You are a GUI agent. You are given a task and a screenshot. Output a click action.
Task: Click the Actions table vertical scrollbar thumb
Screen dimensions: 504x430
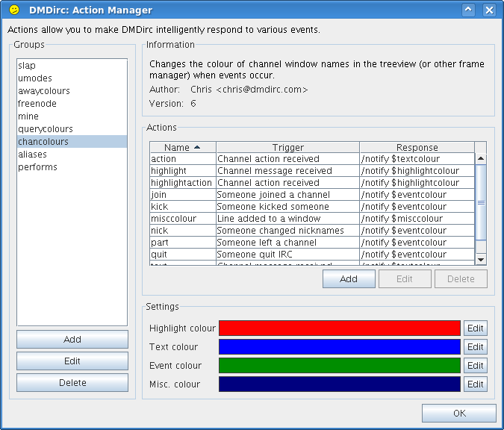(481, 202)
